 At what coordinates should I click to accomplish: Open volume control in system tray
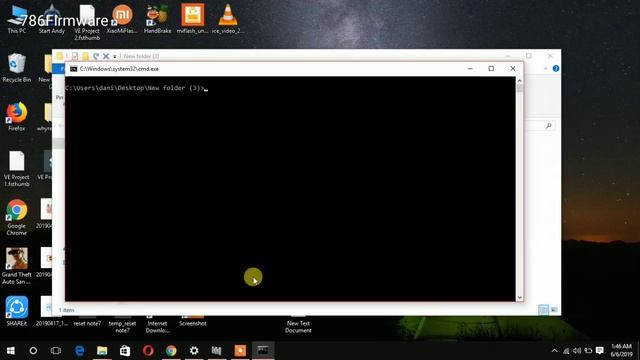577,351
